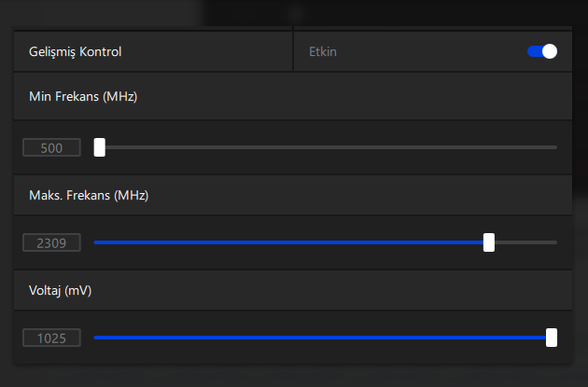This screenshot has height=387, width=588.
Task: Click the Maks. Frekans slider handle
Action: [489, 242]
